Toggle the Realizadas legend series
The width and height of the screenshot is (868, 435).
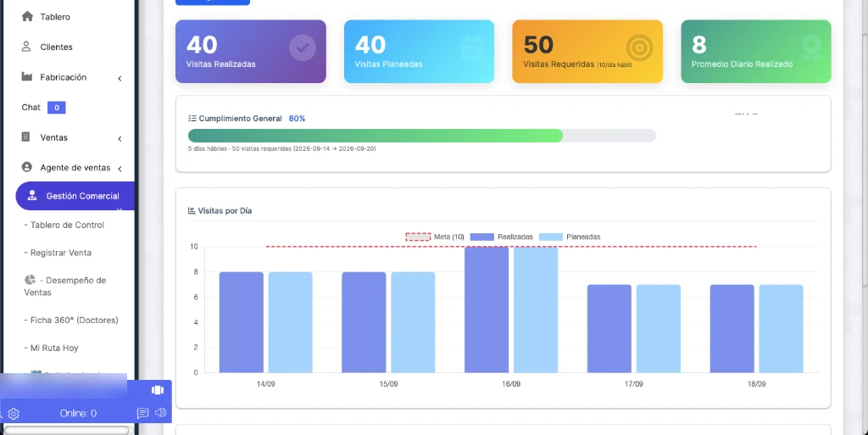[x=501, y=237]
